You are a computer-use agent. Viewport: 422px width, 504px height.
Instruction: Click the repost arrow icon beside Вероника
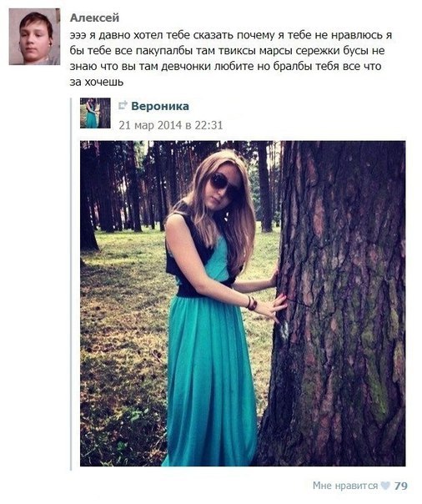(123, 105)
